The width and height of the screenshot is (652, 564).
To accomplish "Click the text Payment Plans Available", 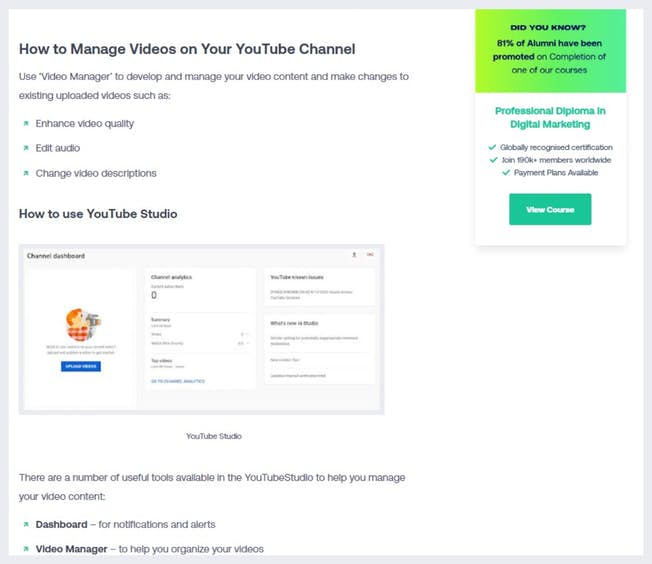I will [x=556, y=173].
